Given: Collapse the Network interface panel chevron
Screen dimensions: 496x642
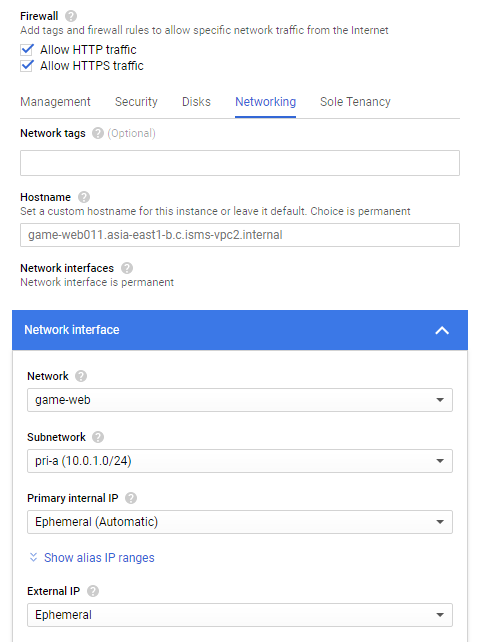Looking at the screenshot, I should 442,330.
